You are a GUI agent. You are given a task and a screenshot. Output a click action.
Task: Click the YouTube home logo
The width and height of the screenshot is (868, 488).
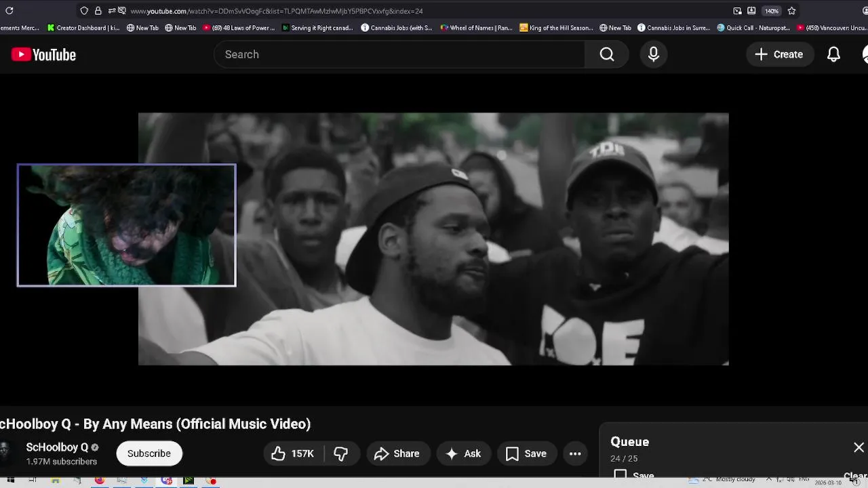pyautogui.click(x=43, y=55)
